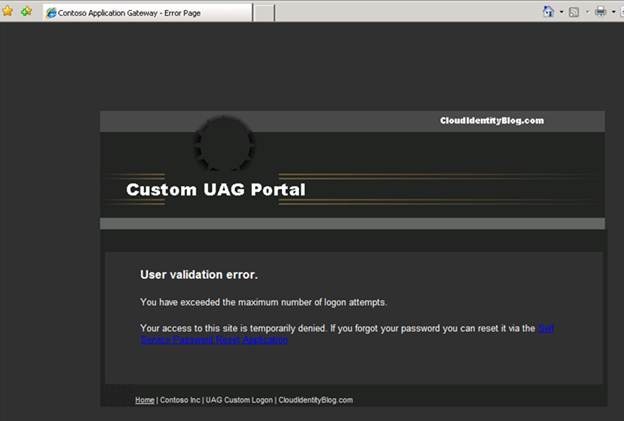Click the Print toolbar icon
Viewport: 624px width, 421px height.
click(x=601, y=11)
